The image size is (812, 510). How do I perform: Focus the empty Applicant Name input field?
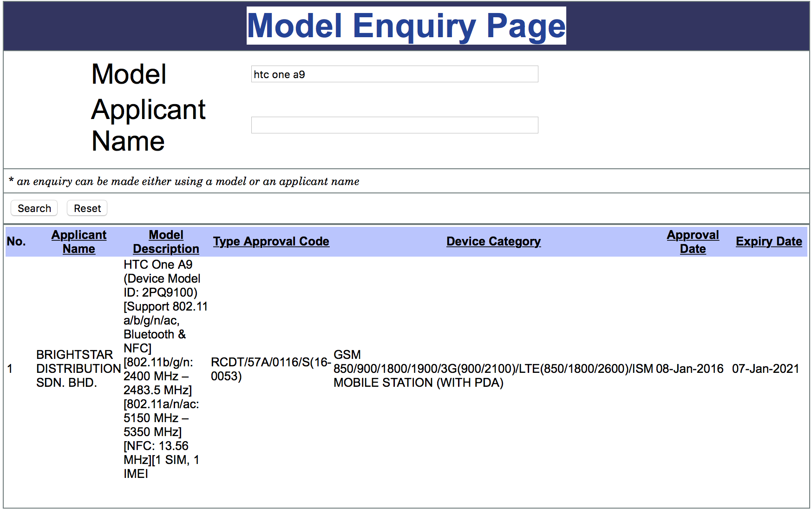click(x=394, y=125)
